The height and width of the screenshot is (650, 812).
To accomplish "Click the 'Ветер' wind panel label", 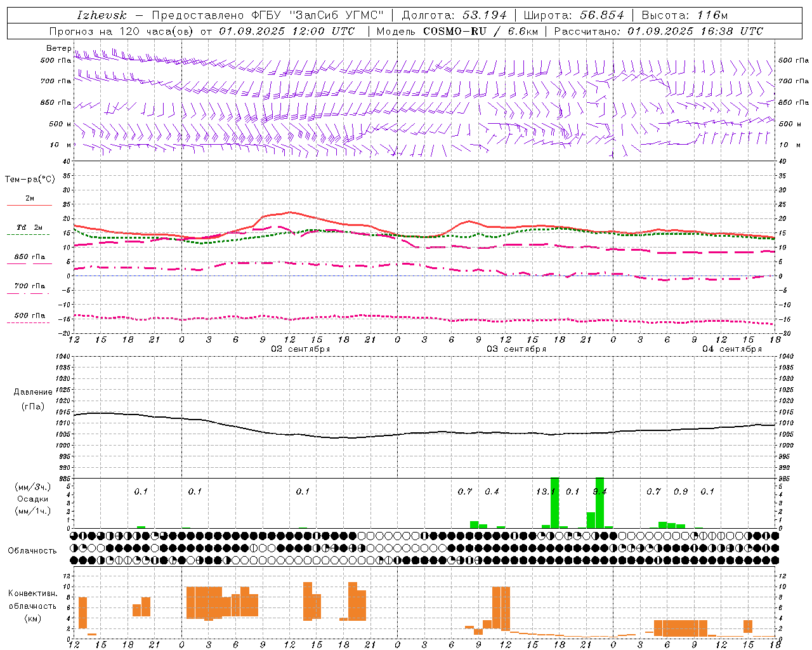I will tap(58, 48).
